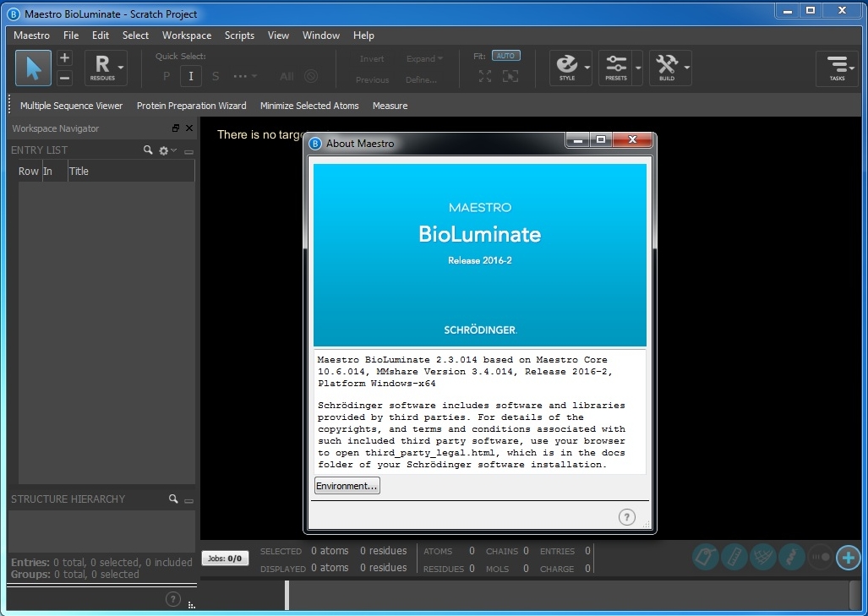Screen dimensions: 868x616
Task: Click the blue plus workspace configuration button
Action: 848,558
